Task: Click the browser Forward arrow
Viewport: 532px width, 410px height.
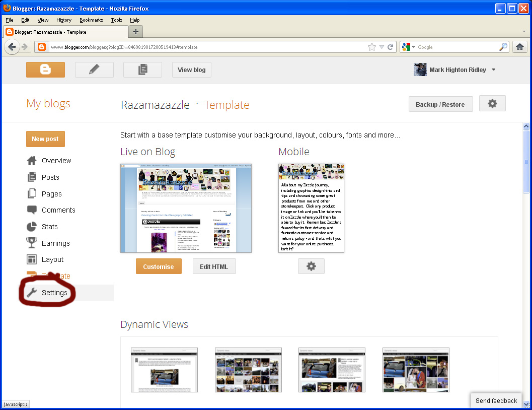Action: [25, 47]
